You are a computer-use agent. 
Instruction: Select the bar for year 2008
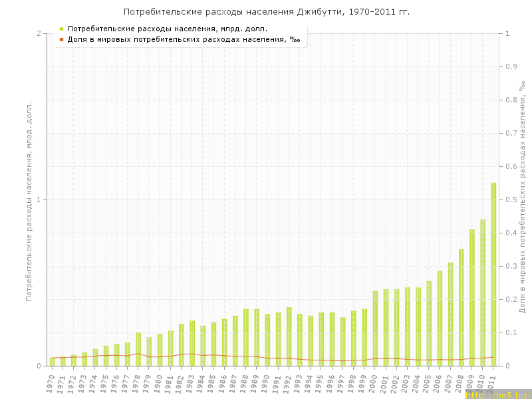point(462,307)
